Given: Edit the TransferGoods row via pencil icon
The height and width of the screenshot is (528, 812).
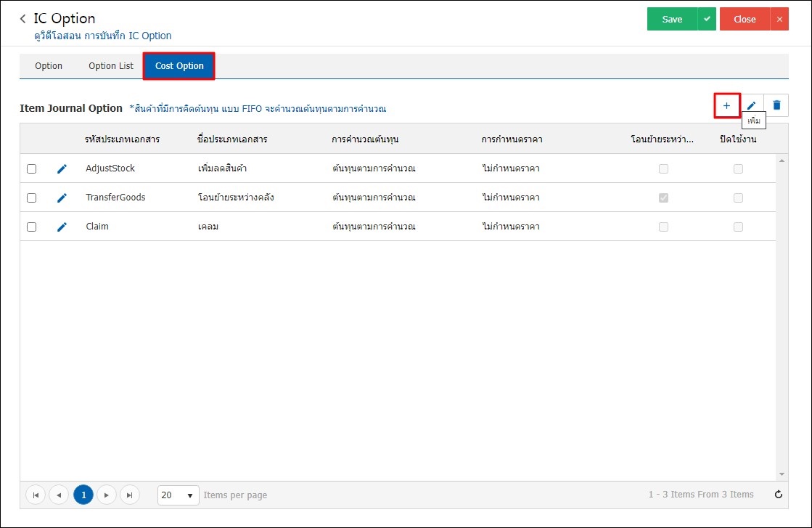Looking at the screenshot, I should tap(62, 198).
